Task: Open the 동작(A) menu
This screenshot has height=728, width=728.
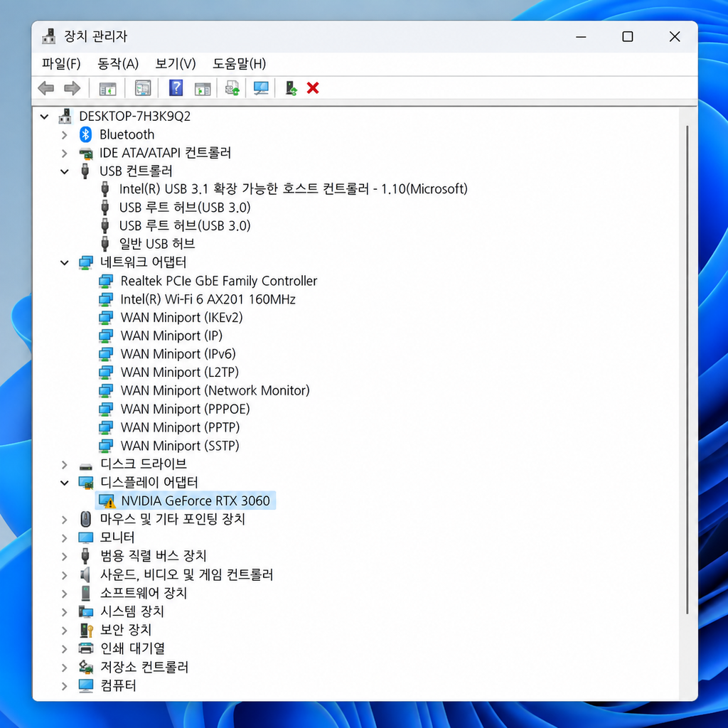Action: click(x=118, y=63)
